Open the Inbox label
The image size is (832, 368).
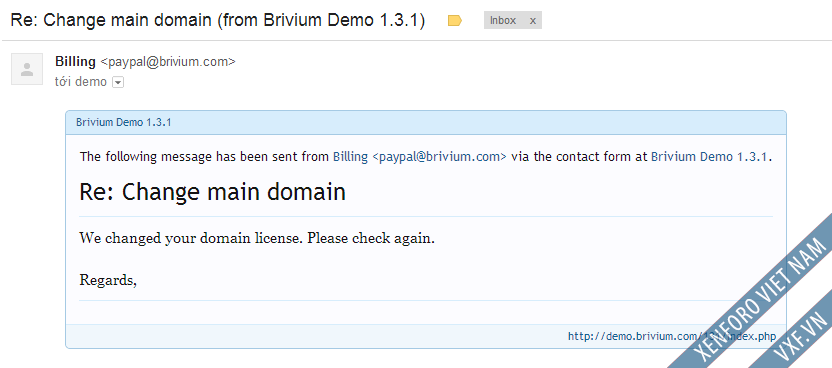click(503, 21)
